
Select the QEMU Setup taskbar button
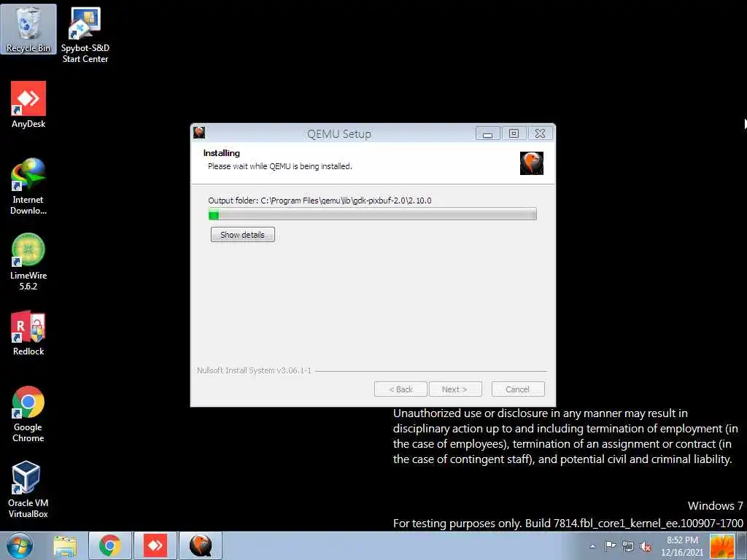(x=201, y=545)
